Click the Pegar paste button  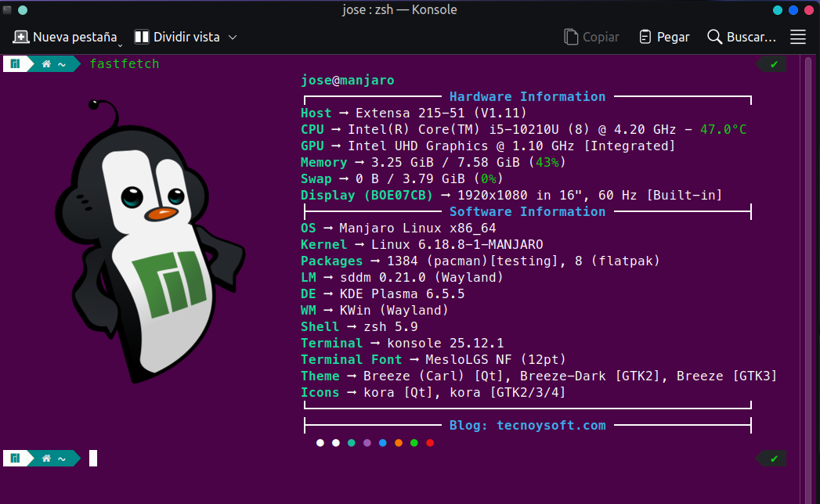664,37
